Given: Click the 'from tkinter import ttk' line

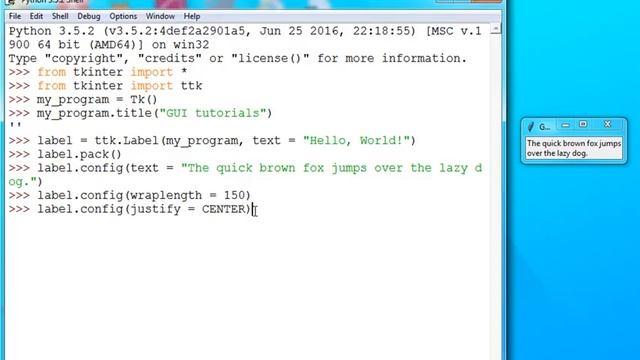Looking at the screenshot, I should pos(120,86).
